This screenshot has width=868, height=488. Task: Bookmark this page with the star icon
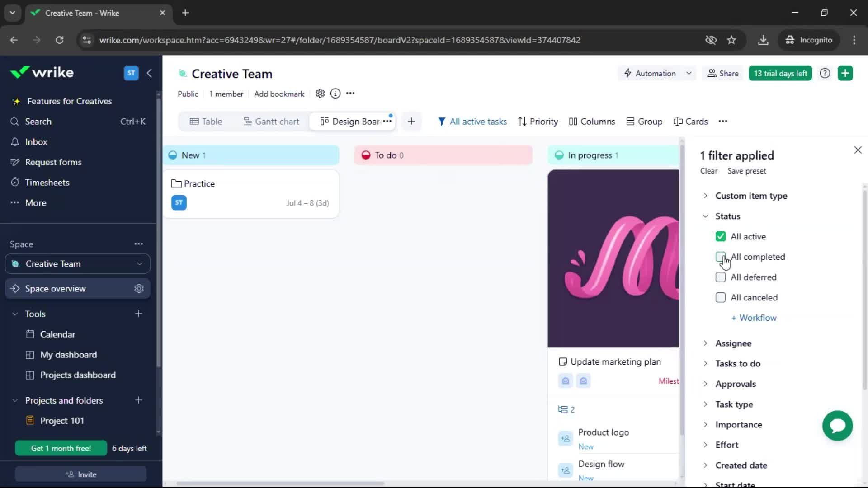pyautogui.click(x=731, y=40)
